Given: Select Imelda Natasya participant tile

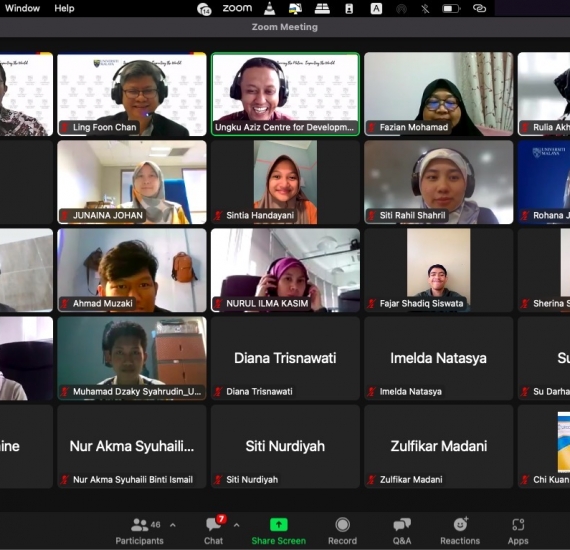Looking at the screenshot, I should coord(439,358).
